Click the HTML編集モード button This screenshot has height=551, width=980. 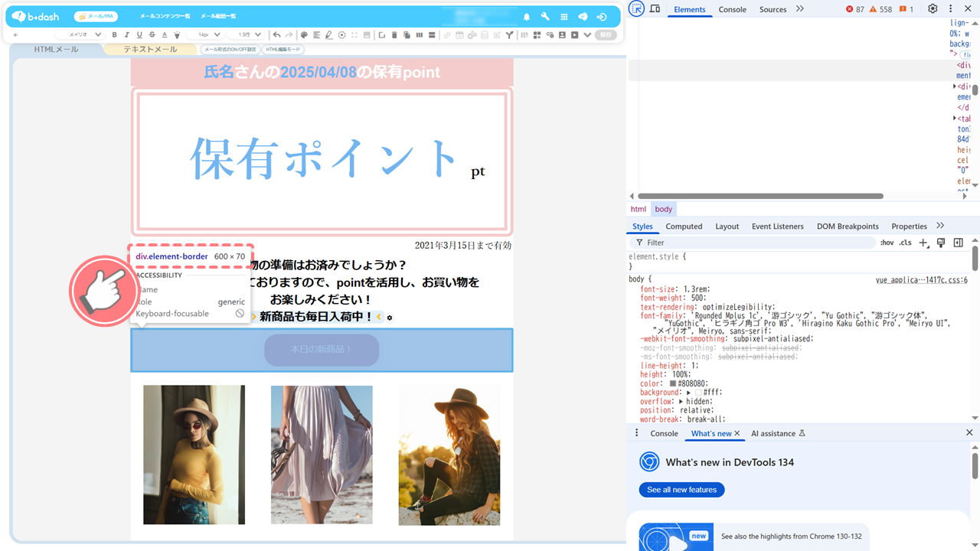click(x=283, y=49)
